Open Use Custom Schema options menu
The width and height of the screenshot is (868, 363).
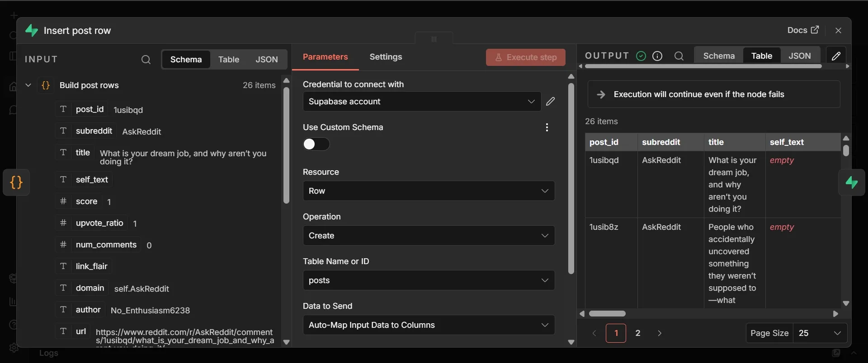click(x=547, y=127)
